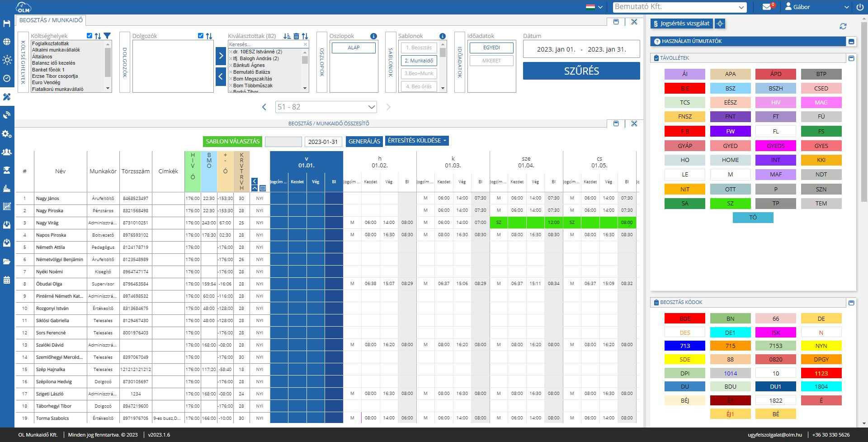This screenshot has width=868, height=442.
Task: Expand the 51 - 82 page range dropdown
Action: (x=326, y=107)
